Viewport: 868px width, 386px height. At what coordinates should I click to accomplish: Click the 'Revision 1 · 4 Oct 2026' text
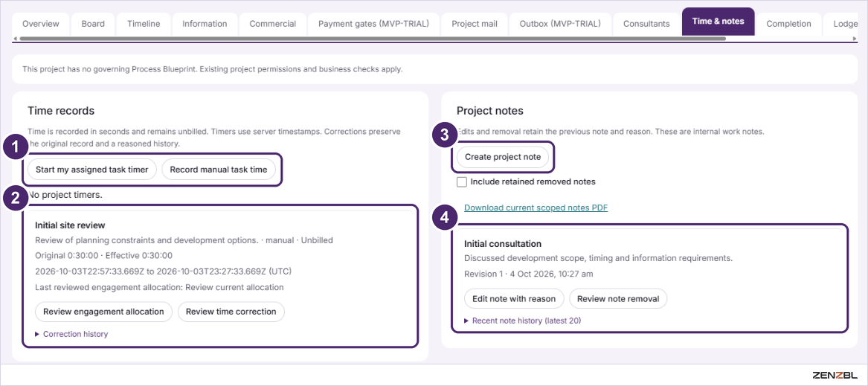(529, 274)
